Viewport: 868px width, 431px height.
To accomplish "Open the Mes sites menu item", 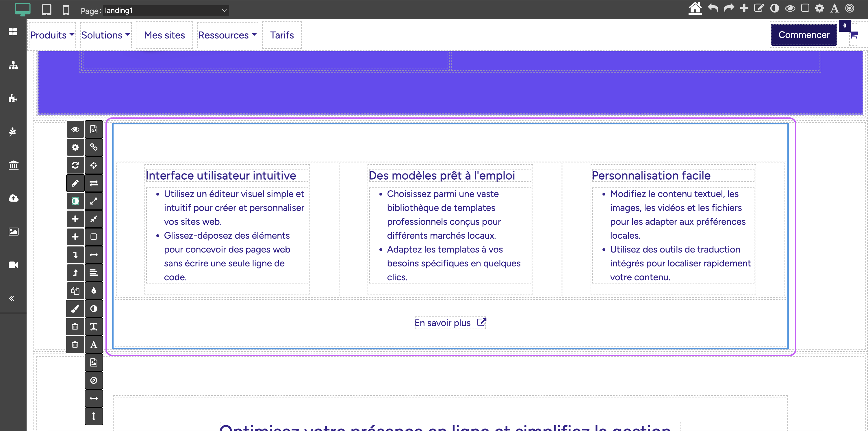I will pos(164,35).
